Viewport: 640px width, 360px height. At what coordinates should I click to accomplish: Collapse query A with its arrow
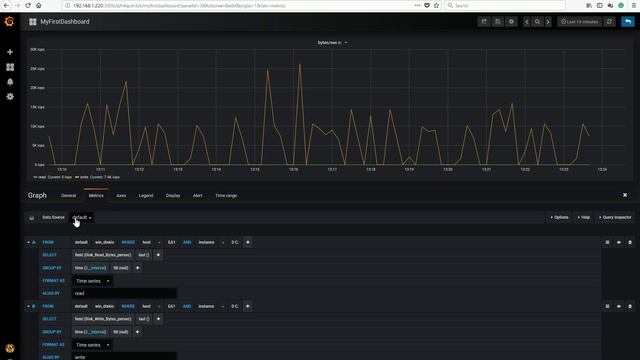(x=29, y=242)
